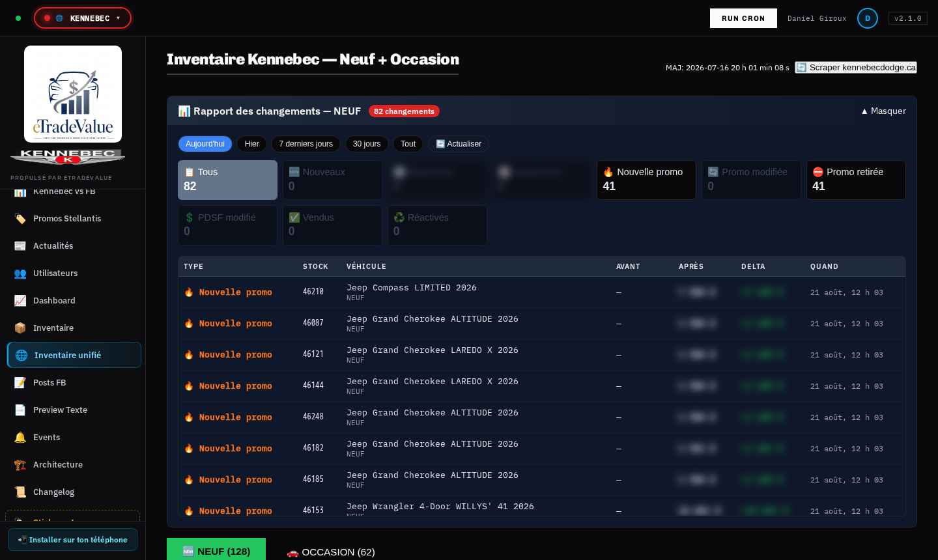Click the VÉHICULE column header
The height and width of the screenshot is (560, 938).
click(366, 266)
